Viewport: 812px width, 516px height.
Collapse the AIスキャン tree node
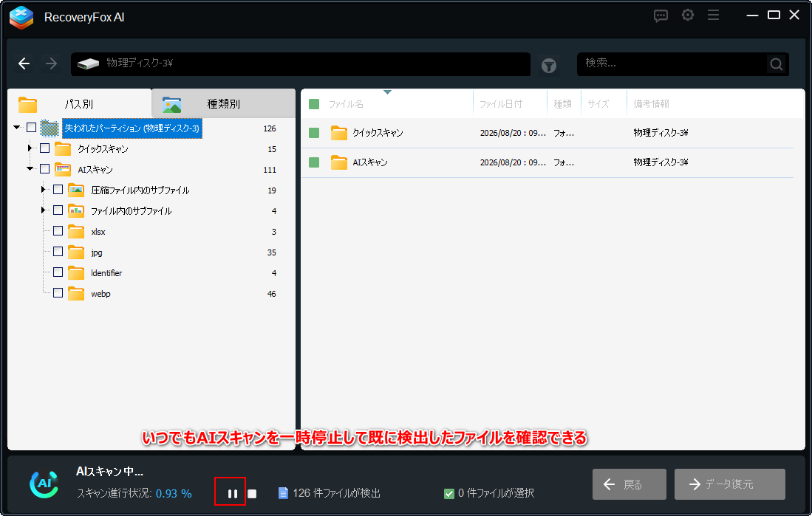(x=30, y=169)
